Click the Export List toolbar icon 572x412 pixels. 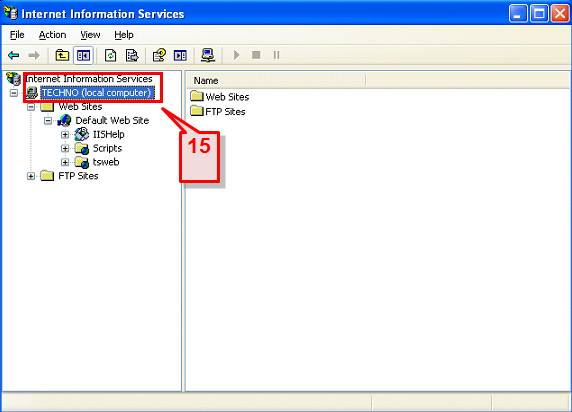132,55
